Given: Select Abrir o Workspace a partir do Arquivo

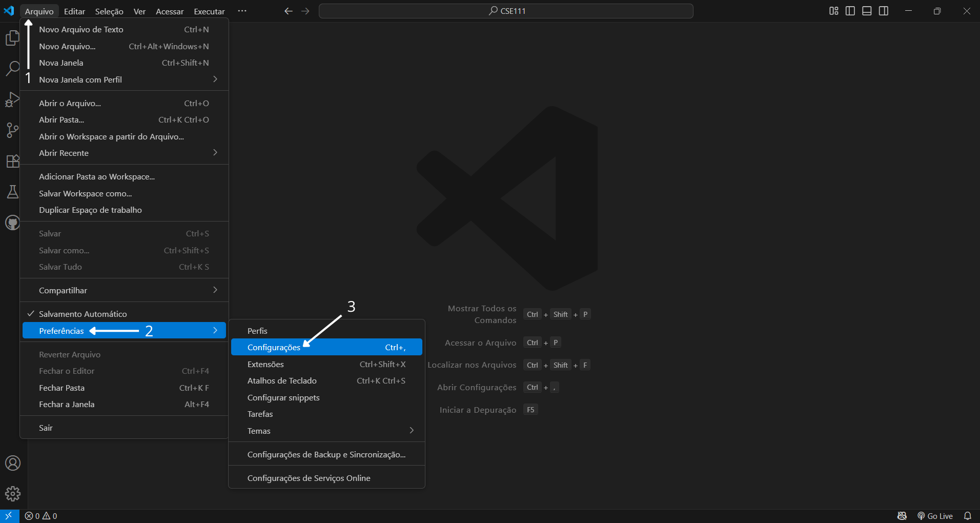Looking at the screenshot, I should tap(124, 136).
